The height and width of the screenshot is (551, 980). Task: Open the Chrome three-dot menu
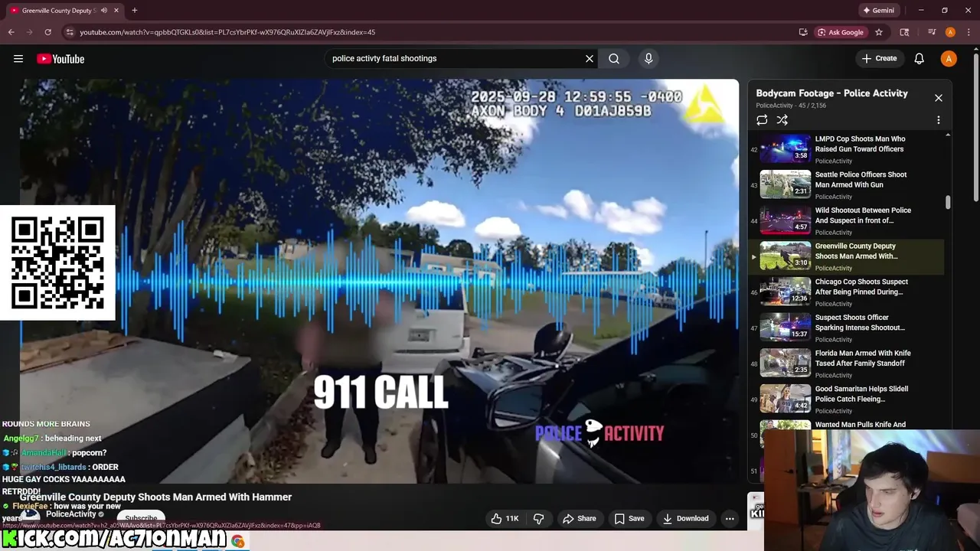[969, 32]
